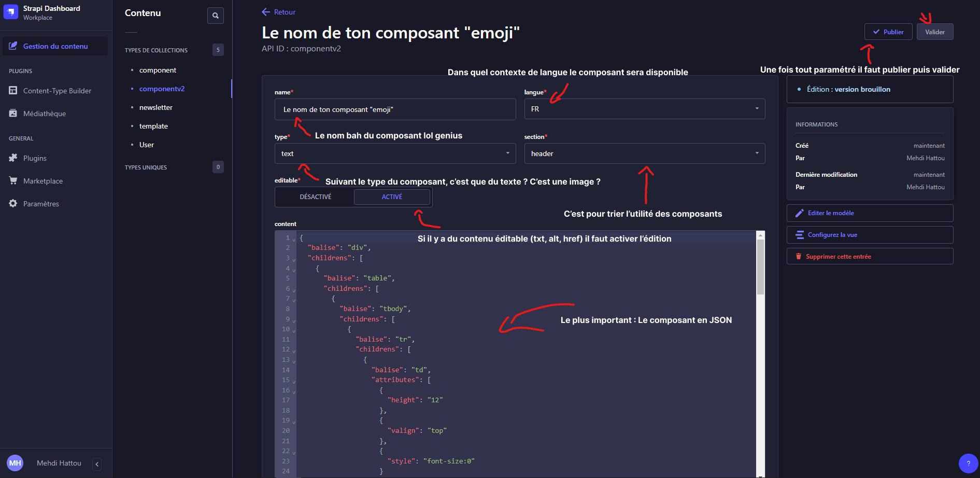Click the Publier button
Viewport: 980px width, 478px height.
[x=888, y=32]
